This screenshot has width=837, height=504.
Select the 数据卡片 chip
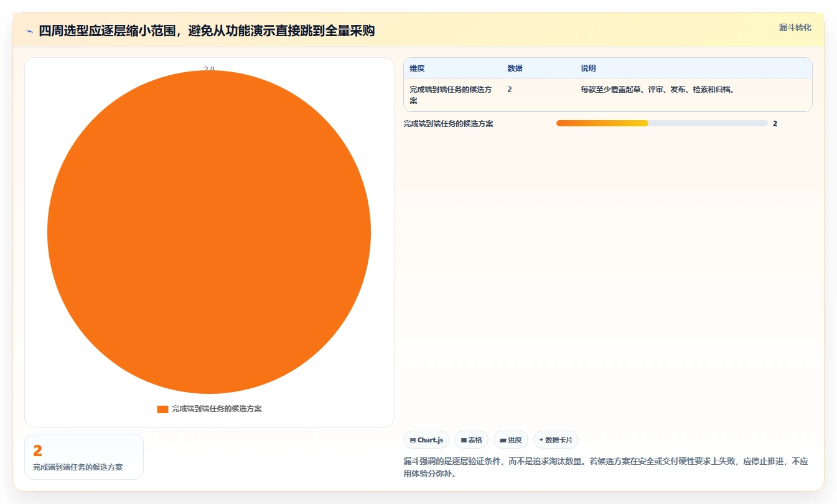click(556, 440)
